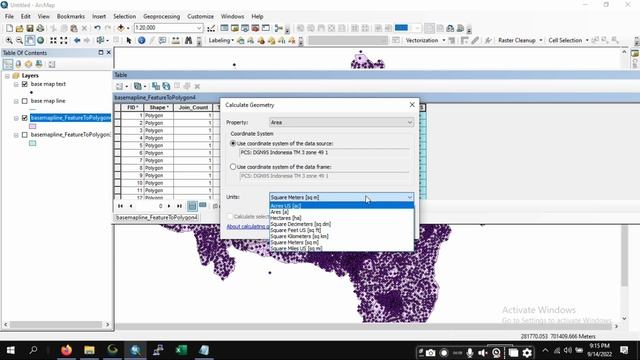
Task: Open Related Tables icon in Table toolbar
Action: (138, 86)
